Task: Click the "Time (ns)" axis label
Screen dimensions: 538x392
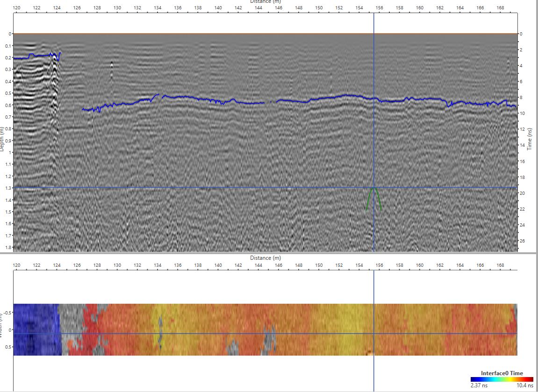Action: [530, 139]
